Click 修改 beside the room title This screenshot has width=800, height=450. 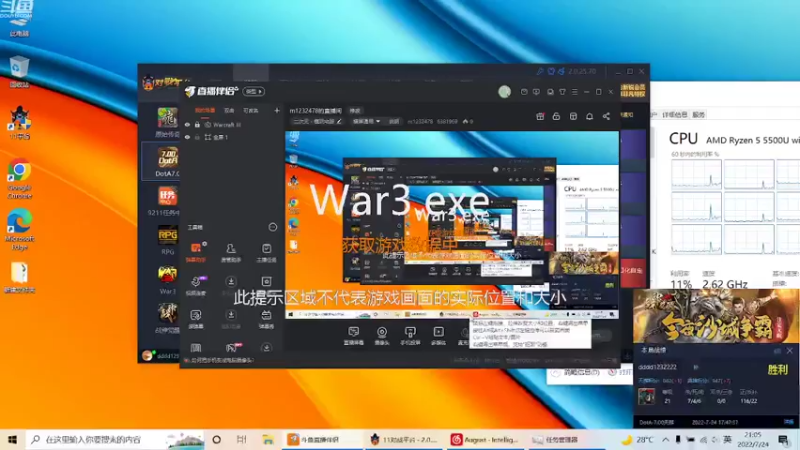click(x=355, y=111)
